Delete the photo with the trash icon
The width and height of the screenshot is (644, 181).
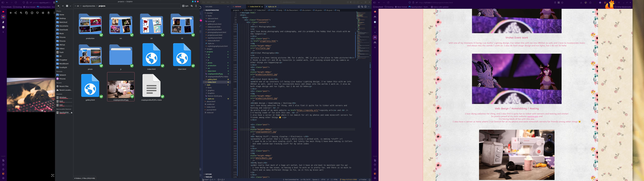pyautogui.click(x=49, y=13)
